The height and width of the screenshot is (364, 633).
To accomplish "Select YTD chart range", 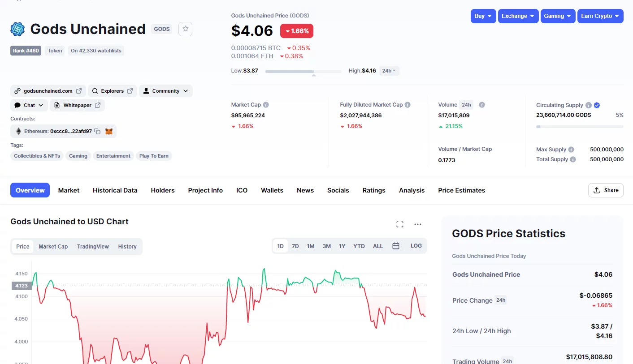I will pyautogui.click(x=359, y=246).
